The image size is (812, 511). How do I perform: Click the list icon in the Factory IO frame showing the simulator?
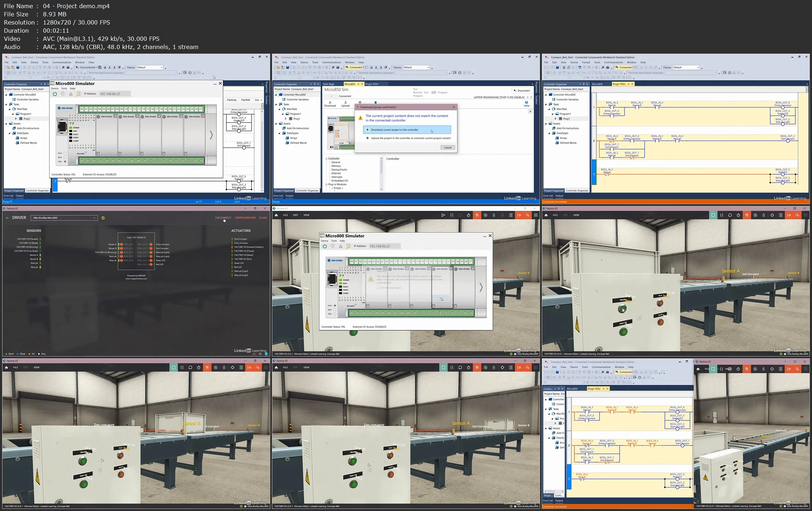pyautogui.click(x=511, y=215)
